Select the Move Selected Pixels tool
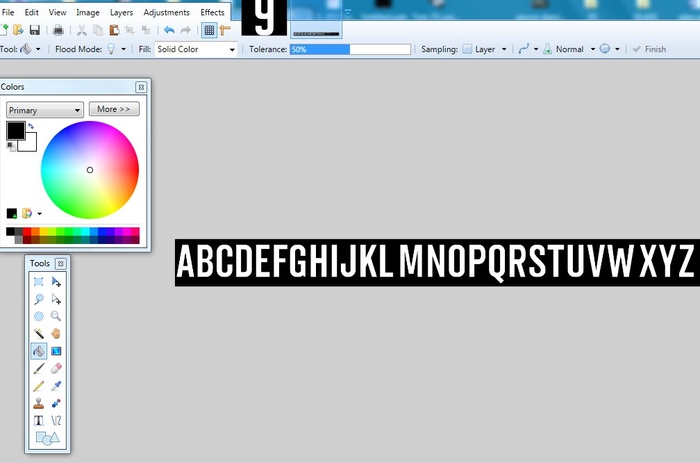 (56, 281)
